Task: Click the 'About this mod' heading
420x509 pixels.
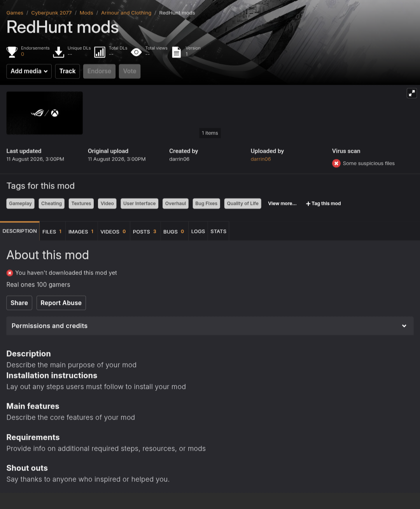Action: (48, 255)
